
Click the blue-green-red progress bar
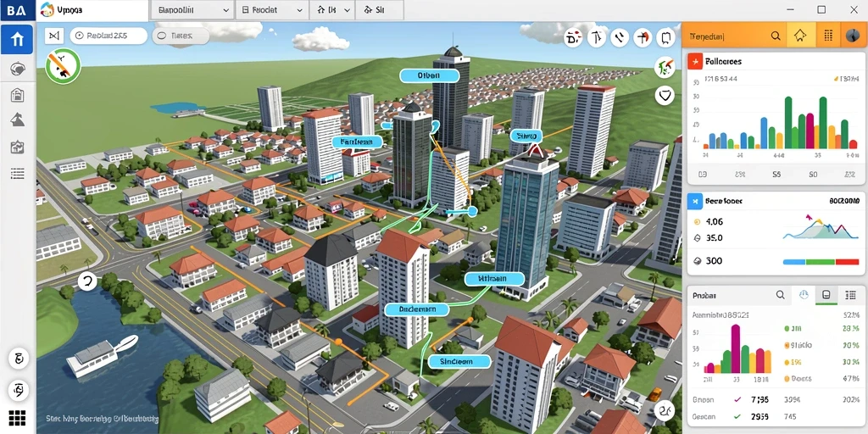coord(821,261)
